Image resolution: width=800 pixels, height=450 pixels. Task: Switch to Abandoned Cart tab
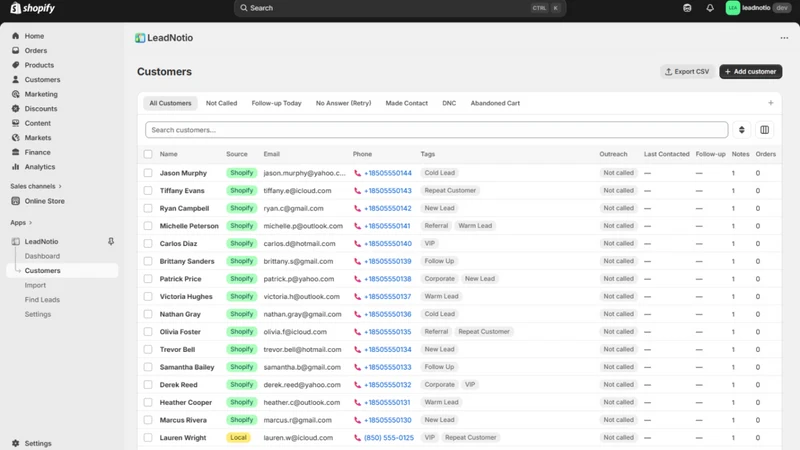pyautogui.click(x=495, y=103)
